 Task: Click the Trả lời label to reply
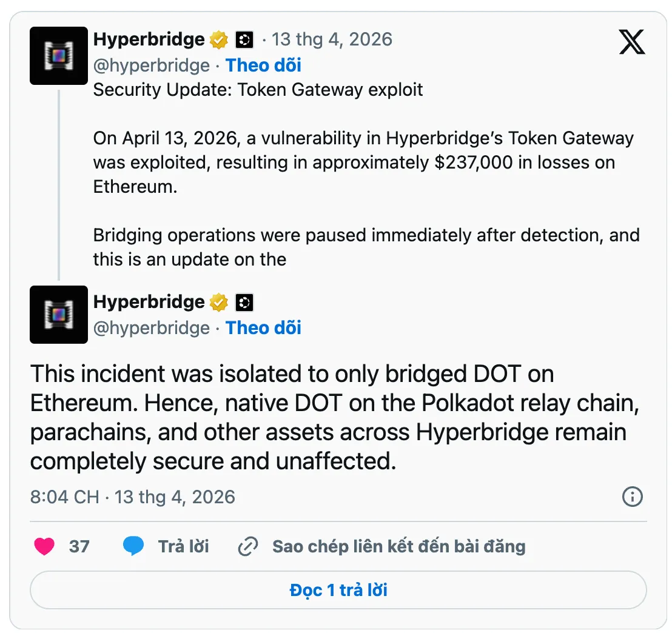click(186, 546)
